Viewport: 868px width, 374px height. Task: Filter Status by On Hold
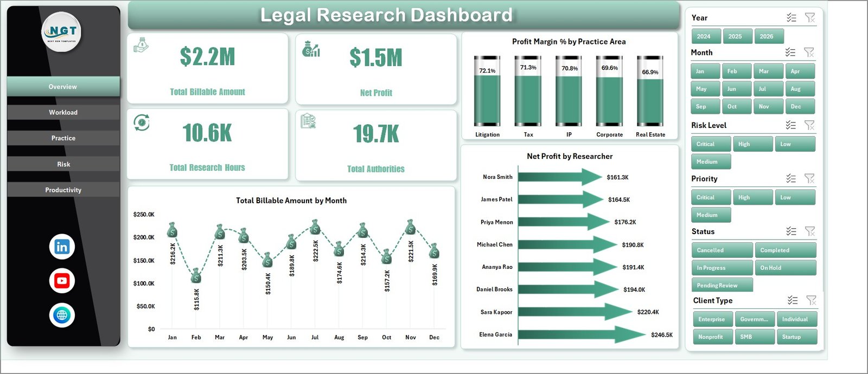coord(786,268)
